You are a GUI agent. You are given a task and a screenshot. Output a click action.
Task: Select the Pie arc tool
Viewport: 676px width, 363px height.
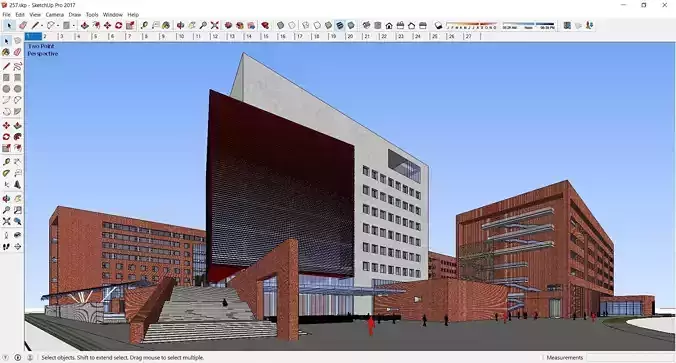click(x=18, y=112)
